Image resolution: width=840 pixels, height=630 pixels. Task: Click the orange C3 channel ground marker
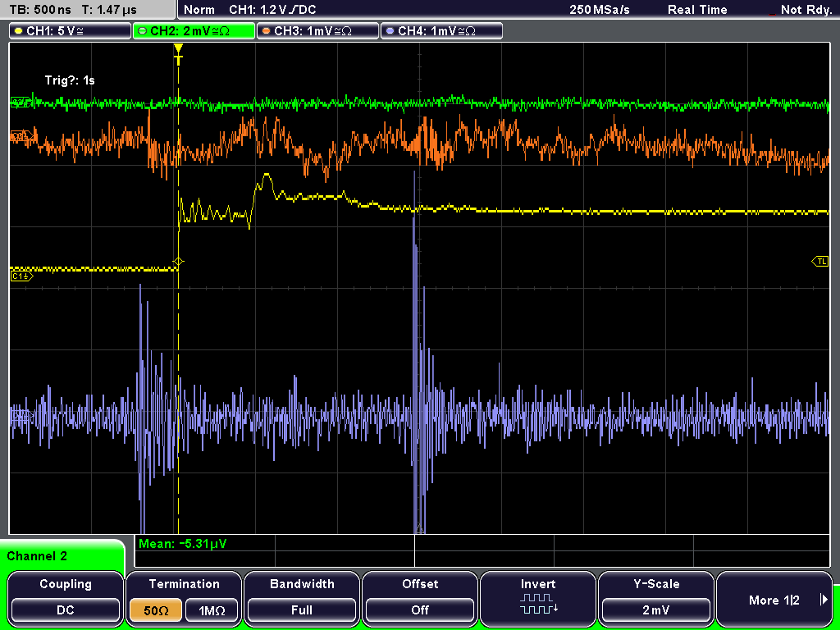point(21,137)
